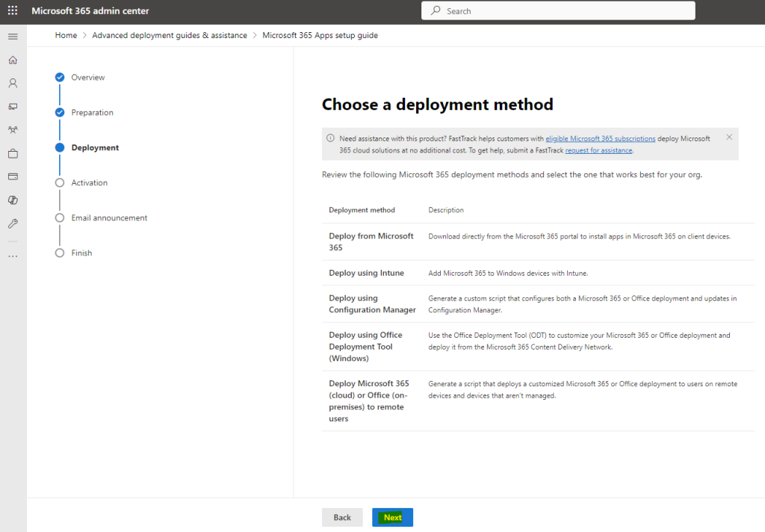Click Deploy using Intune row
Viewport: 765px width, 532px height.
point(538,273)
